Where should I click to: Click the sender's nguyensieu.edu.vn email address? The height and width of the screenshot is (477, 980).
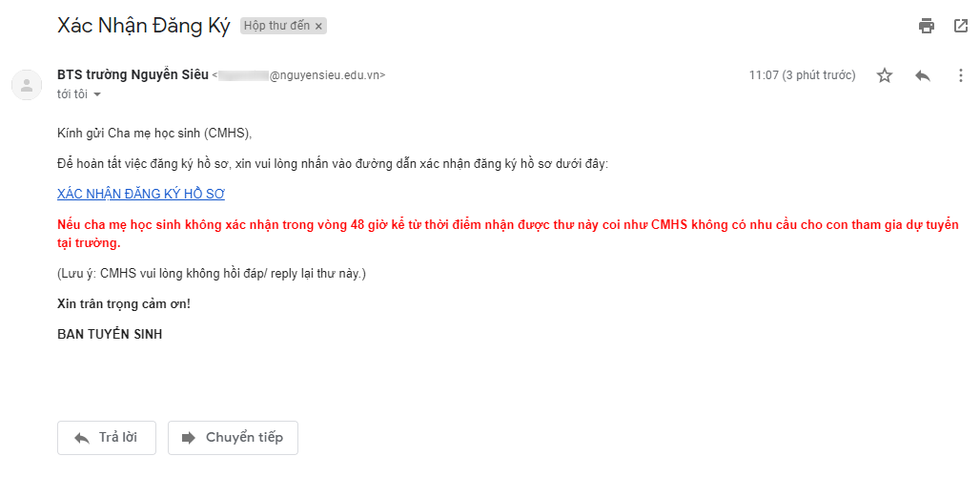298,75
